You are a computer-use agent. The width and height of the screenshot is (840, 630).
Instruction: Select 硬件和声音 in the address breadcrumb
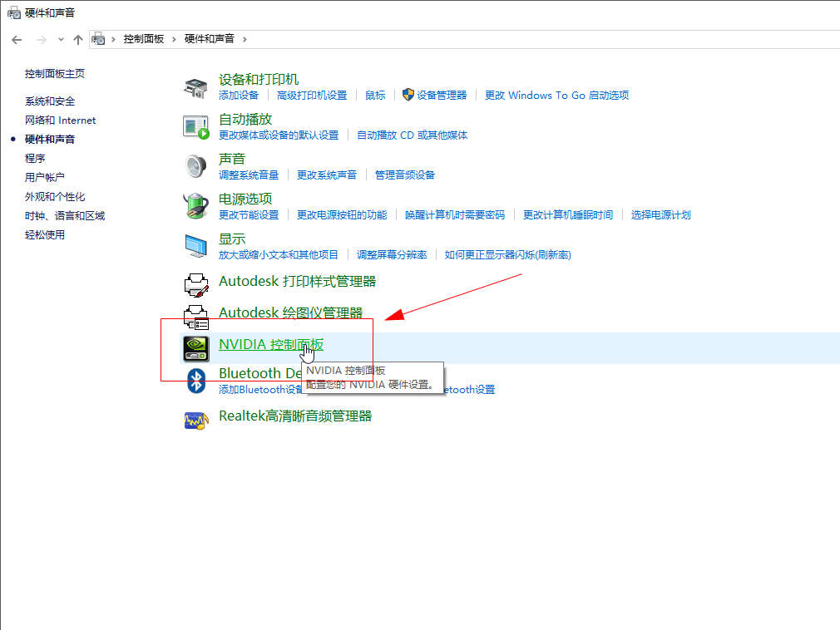[210, 39]
